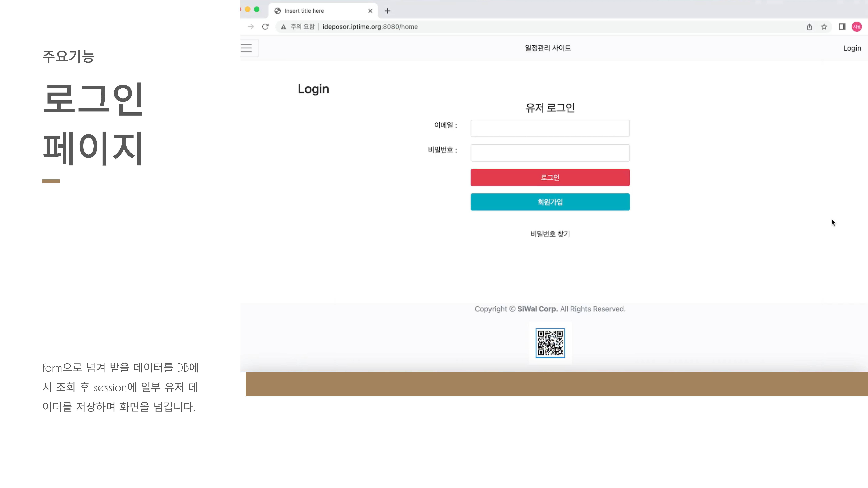Click the Login page heading
868x488 pixels.
[x=313, y=89]
